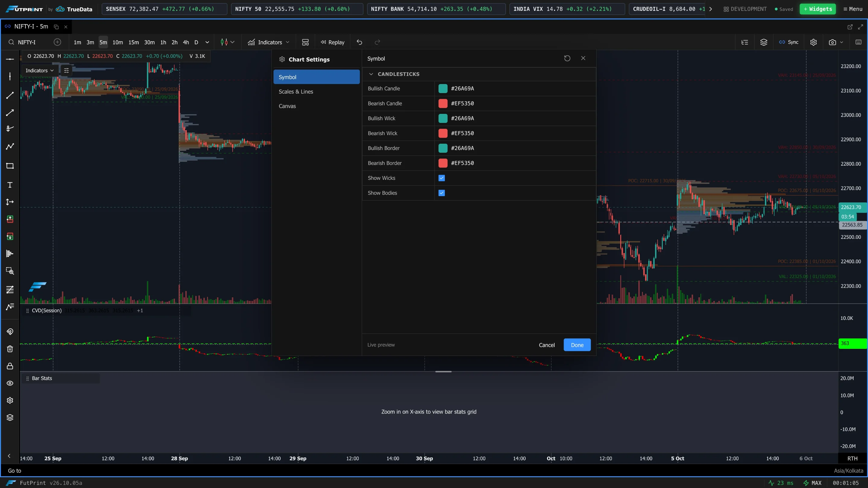Select the rectangle drawing tool
This screenshot has width=868, height=488.
pyautogui.click(x=10, y=166)
